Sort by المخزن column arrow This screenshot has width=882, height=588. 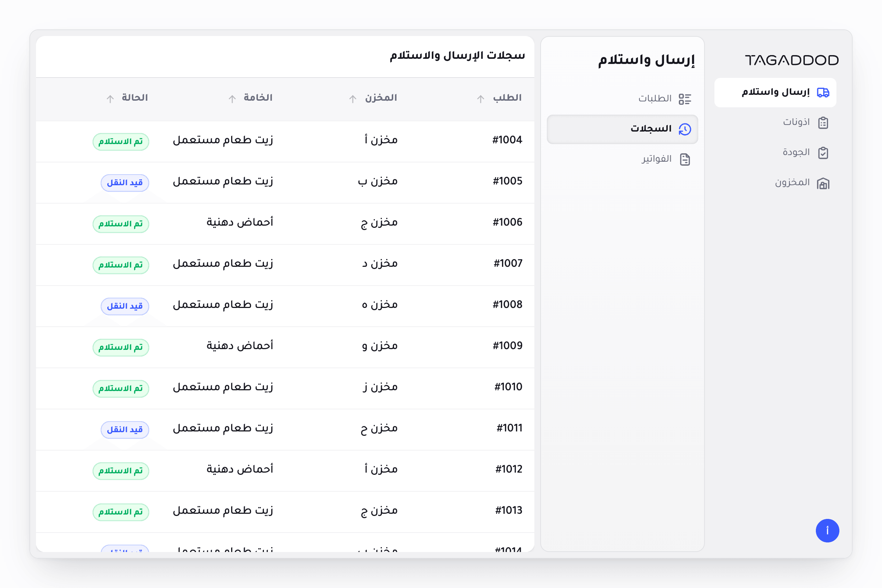tap(353, 99)
